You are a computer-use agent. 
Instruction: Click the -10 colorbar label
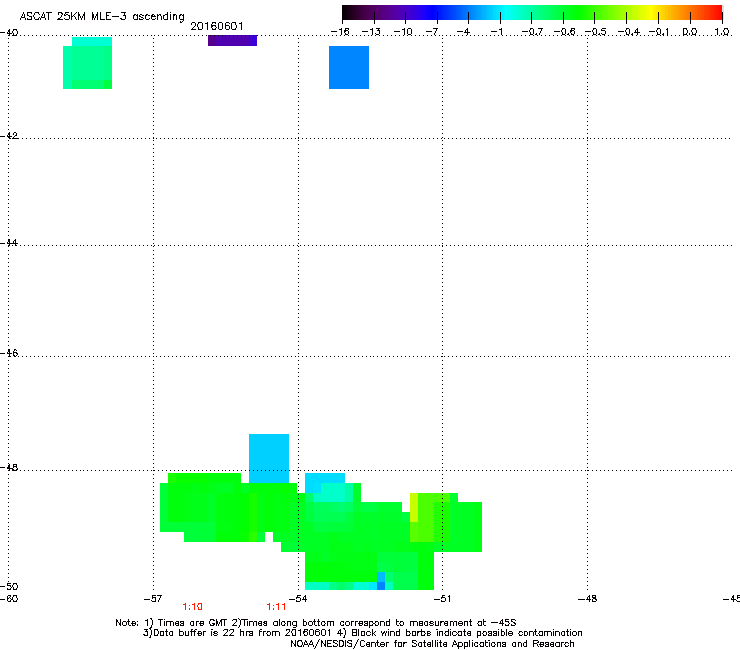coord(403,32)
